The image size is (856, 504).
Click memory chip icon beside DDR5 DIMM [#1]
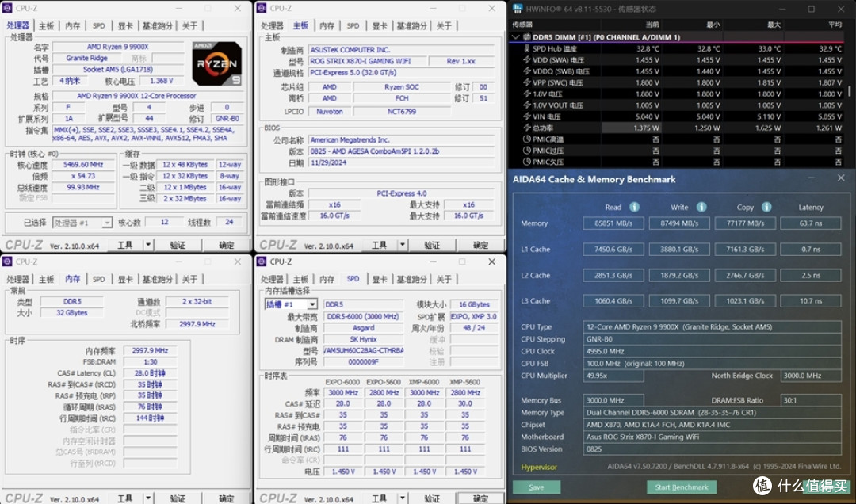527,37
